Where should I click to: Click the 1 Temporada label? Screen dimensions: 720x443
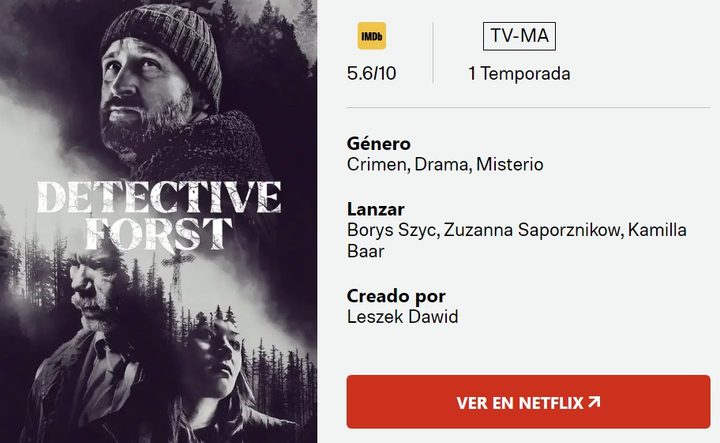pyautogui.click(x=519, y=73)
